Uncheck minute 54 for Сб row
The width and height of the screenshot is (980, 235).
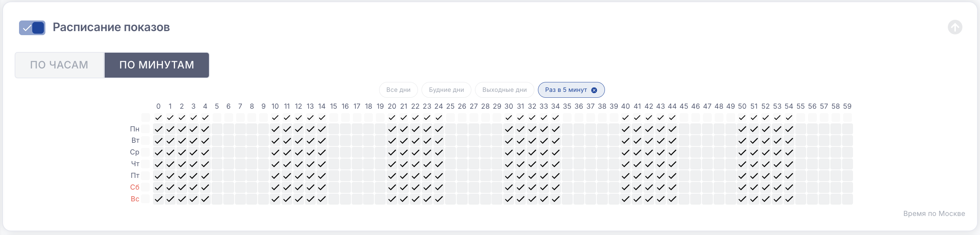point(789,187)
